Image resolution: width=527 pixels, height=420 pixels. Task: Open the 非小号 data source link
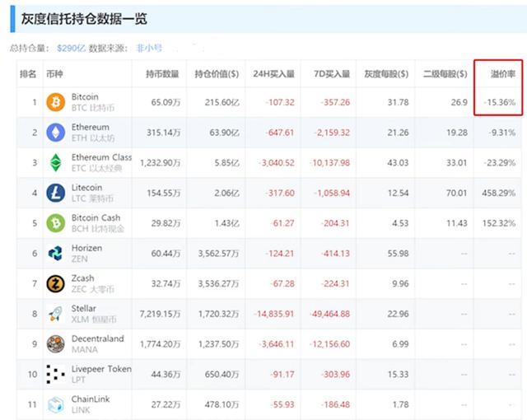(149, 49)
